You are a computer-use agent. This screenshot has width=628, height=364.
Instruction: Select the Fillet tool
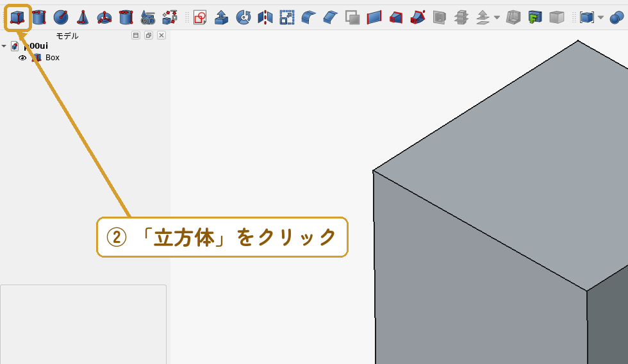[x=309, y=17]
